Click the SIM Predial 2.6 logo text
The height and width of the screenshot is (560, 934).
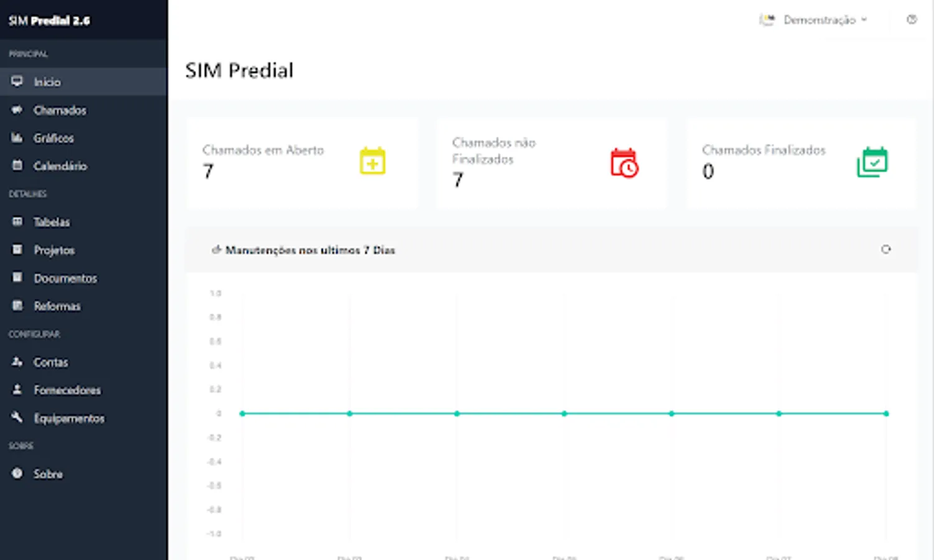49,21
